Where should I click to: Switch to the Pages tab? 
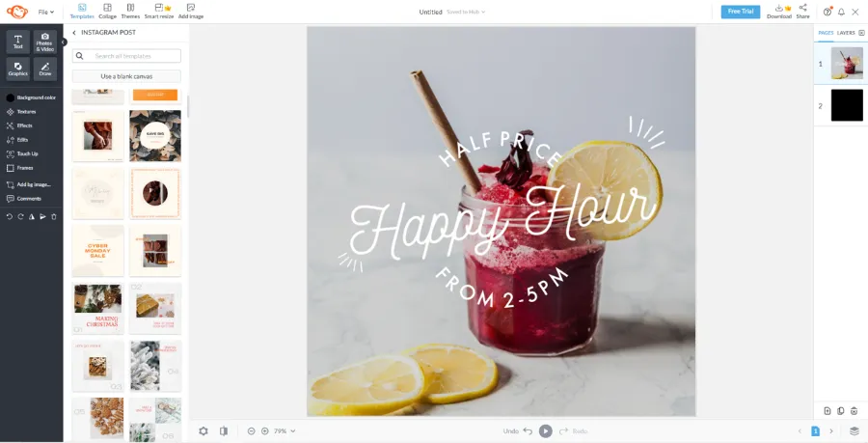(x=826, y=33)
